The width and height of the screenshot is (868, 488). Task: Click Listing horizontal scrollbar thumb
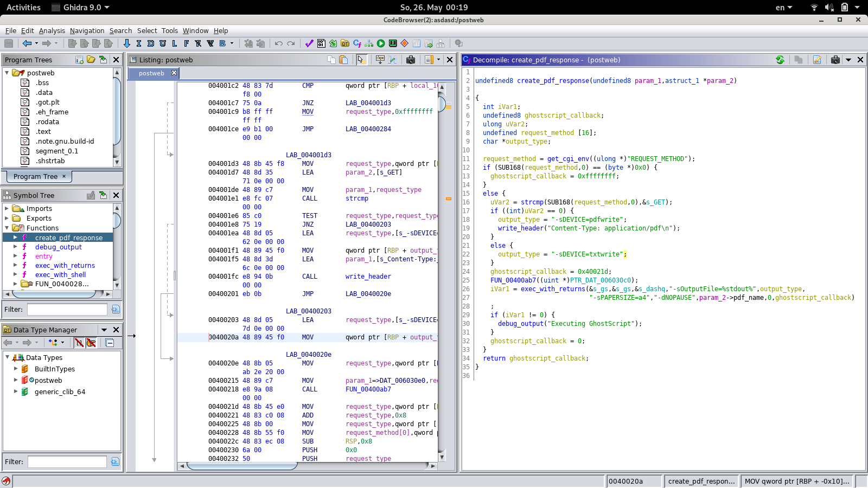[241, 465]
